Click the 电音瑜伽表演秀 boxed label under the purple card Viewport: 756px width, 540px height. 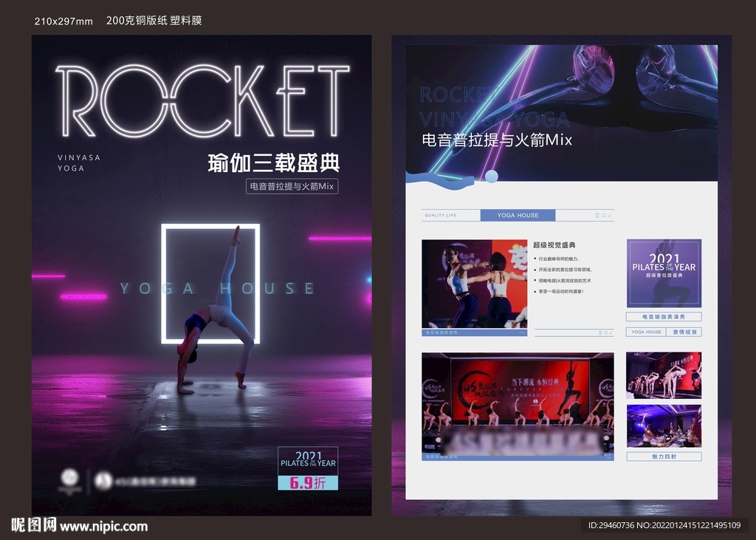(x=664, y=317)
